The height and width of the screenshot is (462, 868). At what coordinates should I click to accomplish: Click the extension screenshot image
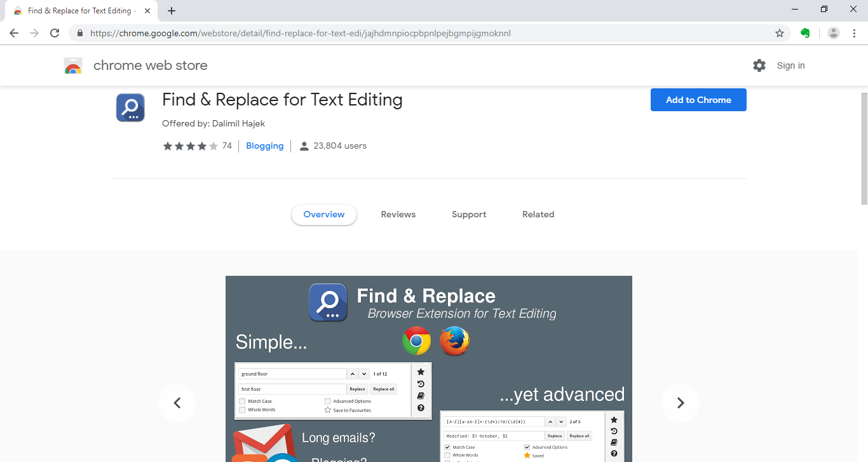tap(429, 369)
